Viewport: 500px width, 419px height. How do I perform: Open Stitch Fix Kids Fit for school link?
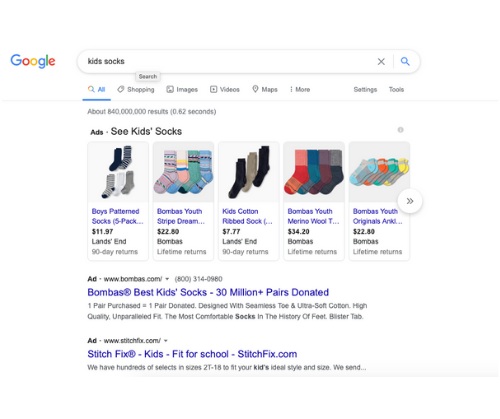coord(192,354)
